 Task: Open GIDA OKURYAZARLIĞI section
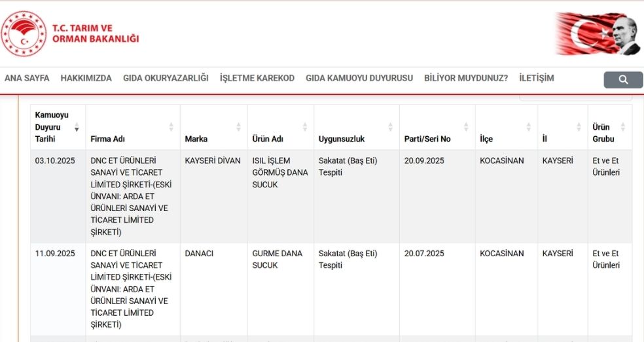[x=166, y=78]
